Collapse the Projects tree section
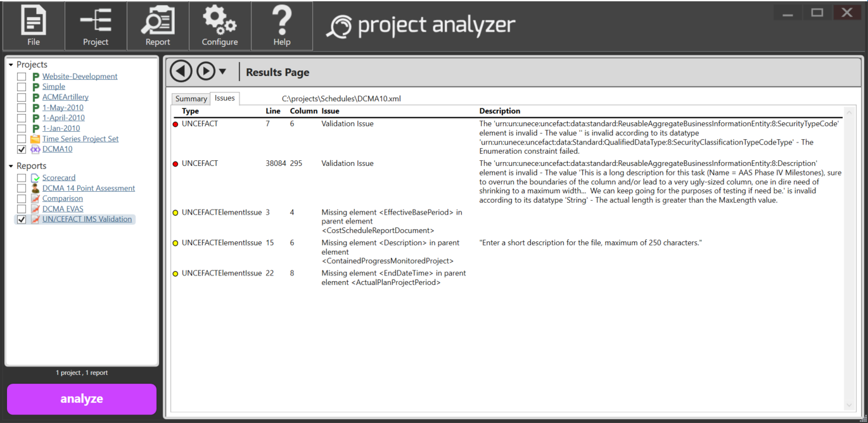The width and height of the screenshot is (868, 423). (x=11, y=65)
